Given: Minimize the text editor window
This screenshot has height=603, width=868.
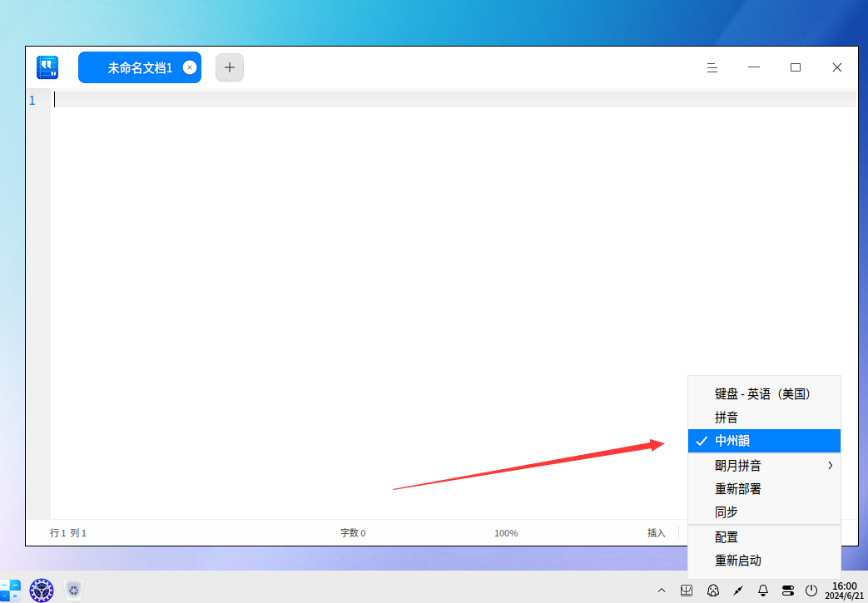Looking at the screenshot, I should [x=754, y=67].
